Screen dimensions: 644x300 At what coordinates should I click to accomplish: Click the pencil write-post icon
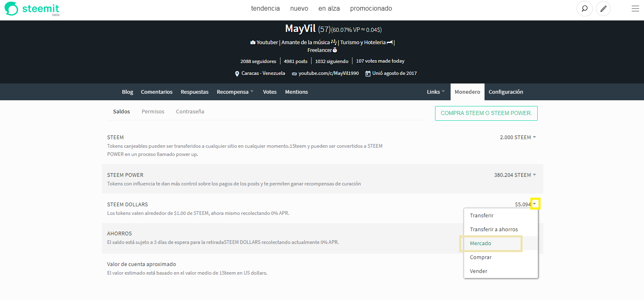coord(603,9)
